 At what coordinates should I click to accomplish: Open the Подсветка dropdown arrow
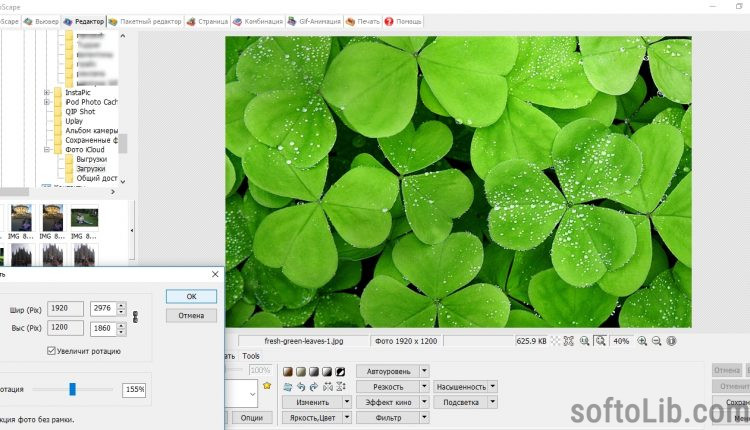click(x=493, y=402)
